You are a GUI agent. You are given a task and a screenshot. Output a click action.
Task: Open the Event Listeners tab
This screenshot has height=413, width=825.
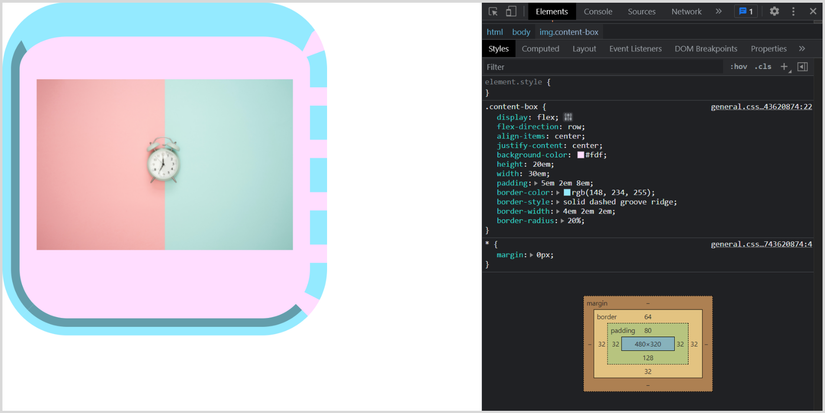click(x=635, y=48)
